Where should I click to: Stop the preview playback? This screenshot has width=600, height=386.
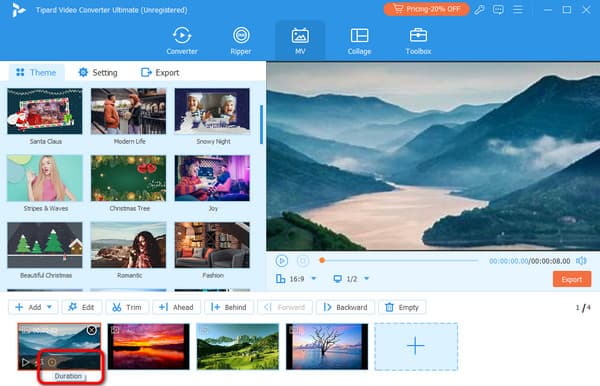[303, 261]
